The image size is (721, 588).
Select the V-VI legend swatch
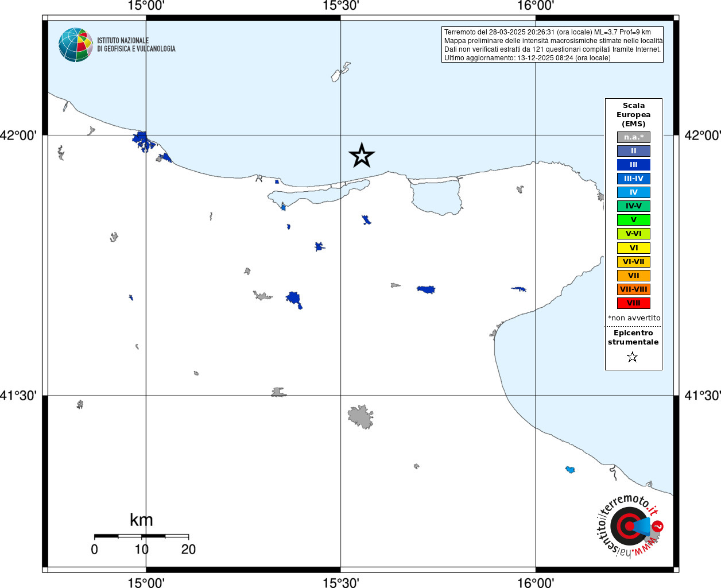click(x=634, y=234)
